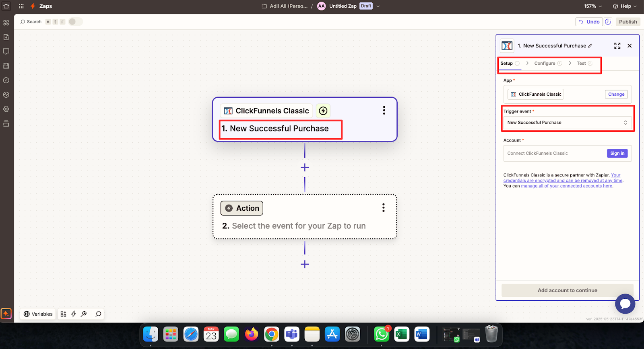
Task: Click the instant trigger bolt badge on ClickFunnels step
Action: tap(323, 111)
